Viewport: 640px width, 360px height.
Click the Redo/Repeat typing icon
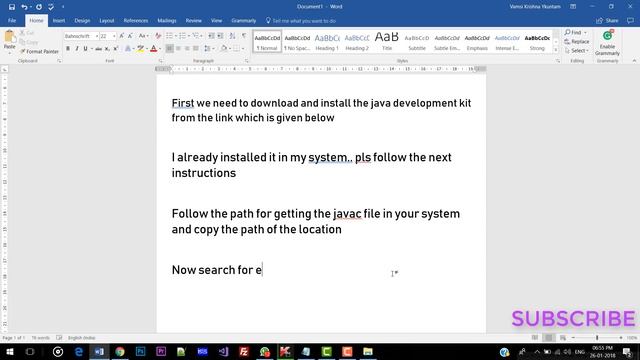pyautogui.click(x=39, y=7)
